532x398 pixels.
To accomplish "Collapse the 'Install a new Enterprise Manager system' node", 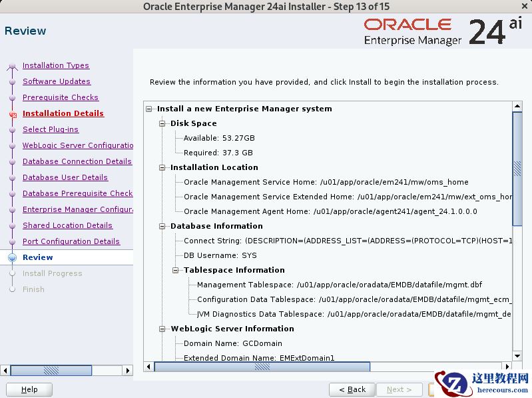I will [148, 109].
